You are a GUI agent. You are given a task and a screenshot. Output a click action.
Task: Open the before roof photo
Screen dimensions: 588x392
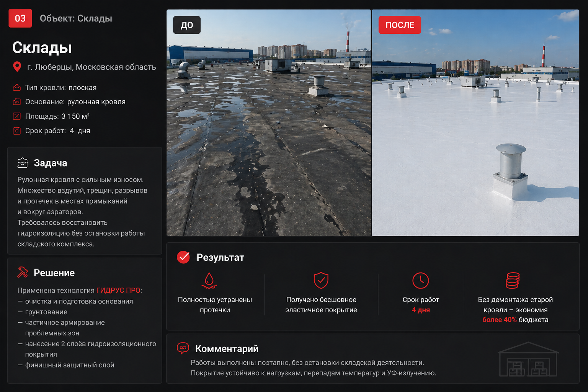[x=269, y=122]
